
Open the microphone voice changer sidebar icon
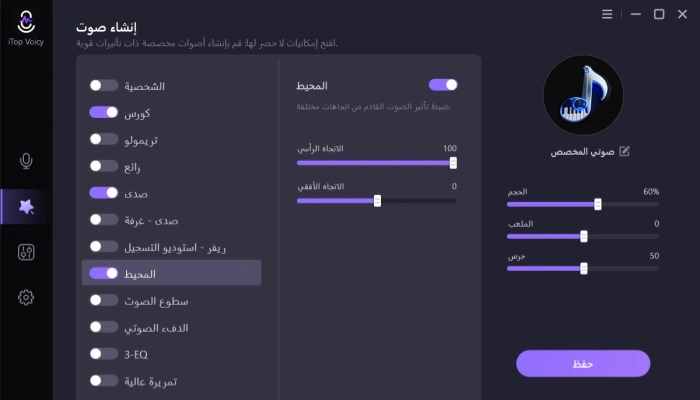tap(26, 161)
